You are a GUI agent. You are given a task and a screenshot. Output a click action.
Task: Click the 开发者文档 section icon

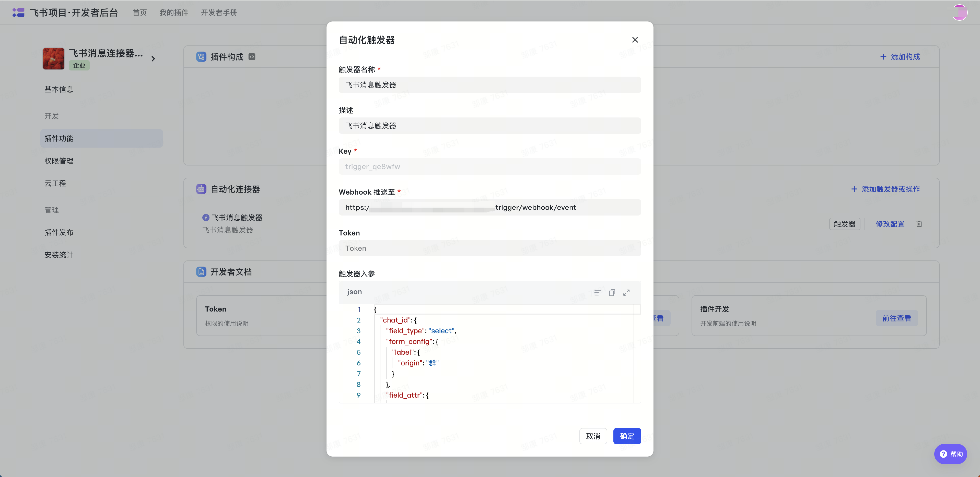pyautogui.click(x=201, y=272)
